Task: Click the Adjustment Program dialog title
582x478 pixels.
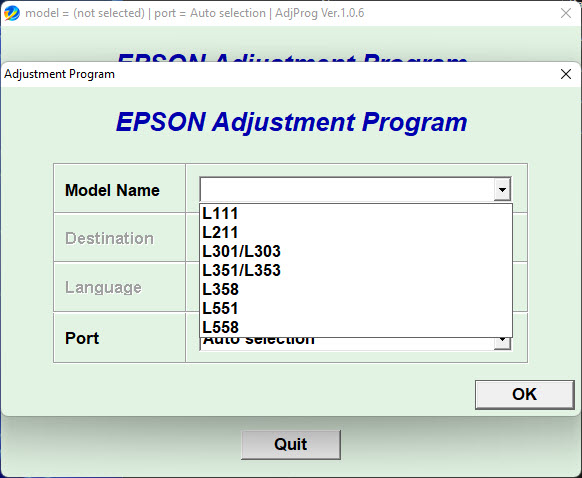Action: click(x=59, y=74)
